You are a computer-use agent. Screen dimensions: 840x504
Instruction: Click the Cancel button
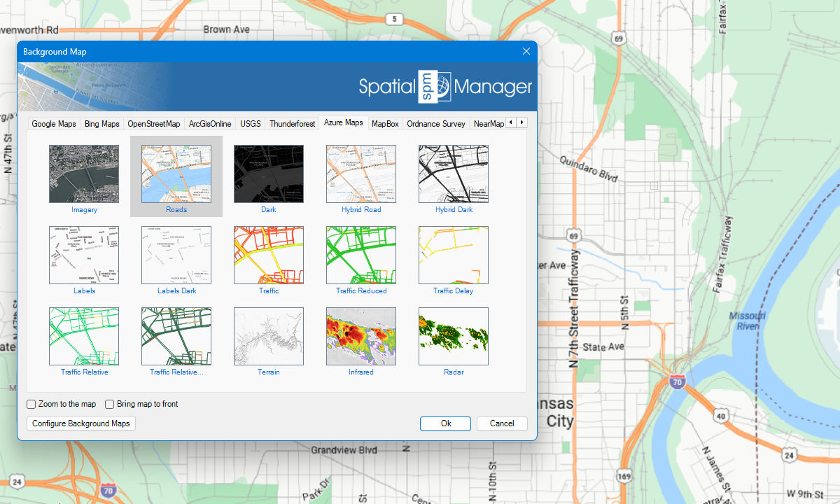tap(502, 423)
